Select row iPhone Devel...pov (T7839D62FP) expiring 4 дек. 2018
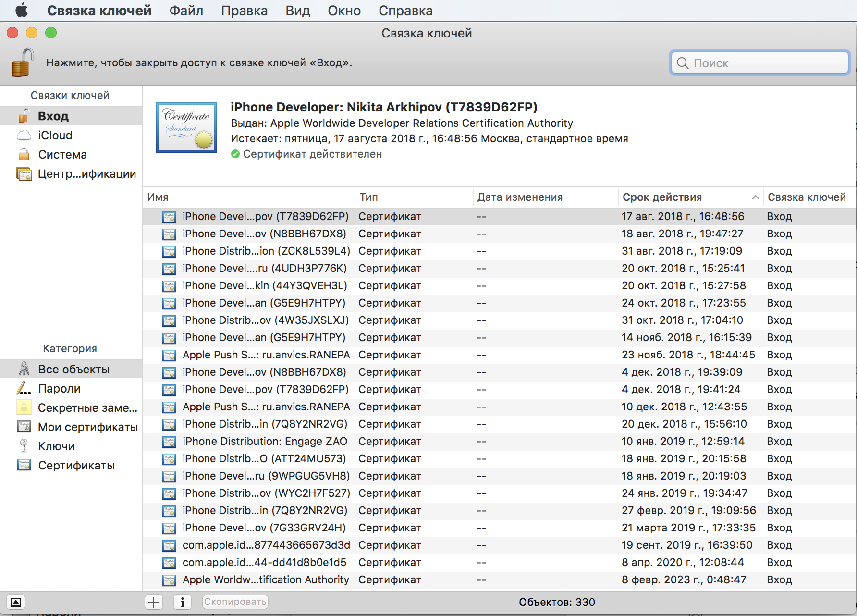Image resolution: width=857 pixels, height=616 pixels. 500,389
